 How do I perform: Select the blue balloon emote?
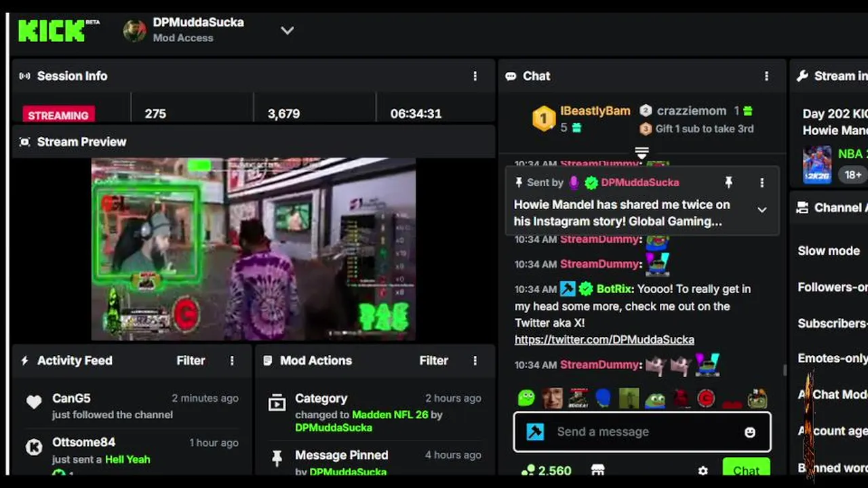603,398
